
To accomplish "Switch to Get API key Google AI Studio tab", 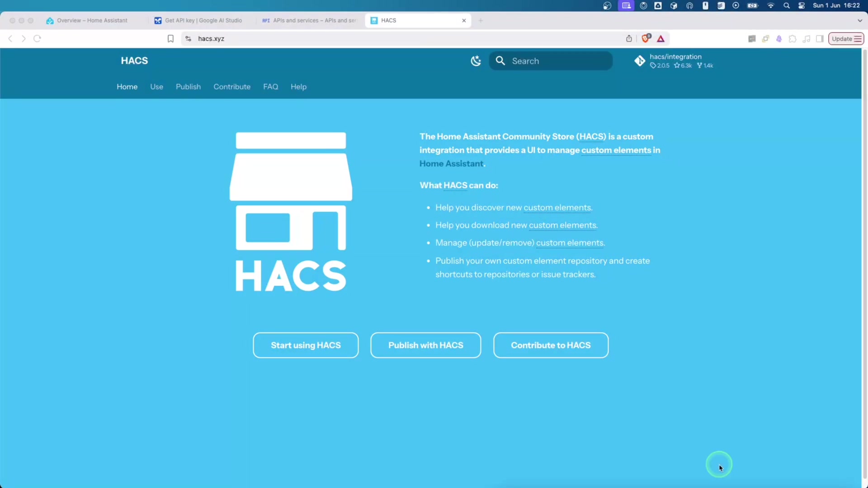I will 203,21.
